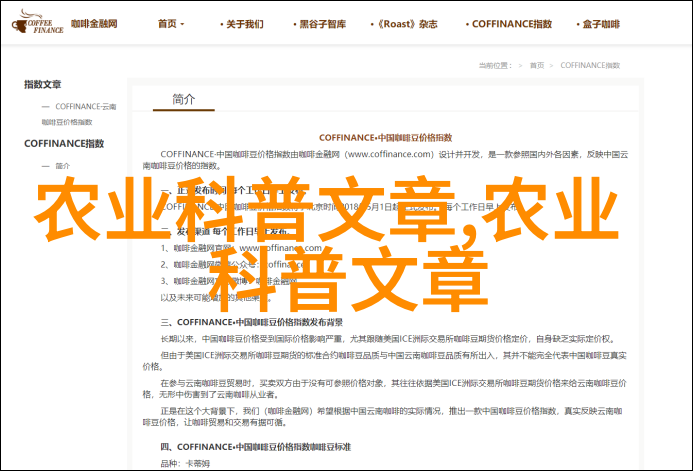Click the 当前位置 breadcrumb label
This screenshot has width=694, height=472.
[495, 66]
